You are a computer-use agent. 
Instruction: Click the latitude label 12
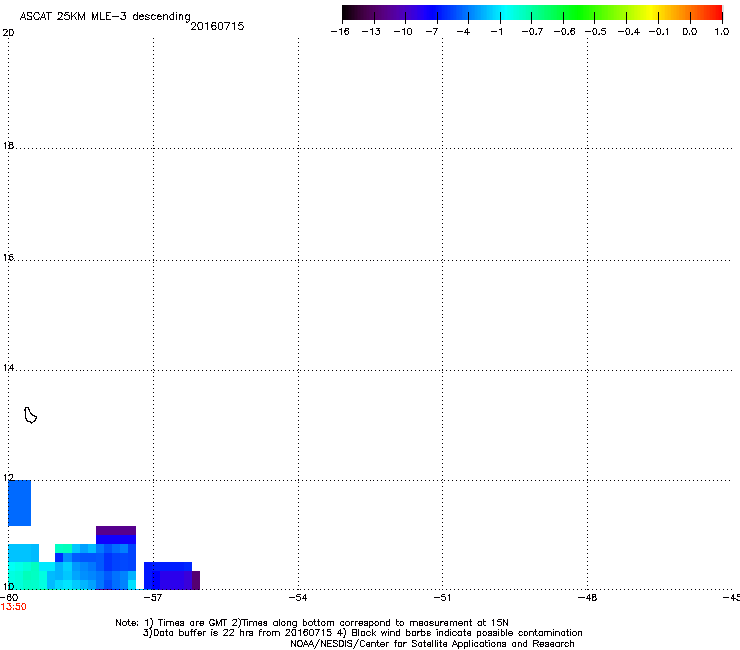[8, 478]
